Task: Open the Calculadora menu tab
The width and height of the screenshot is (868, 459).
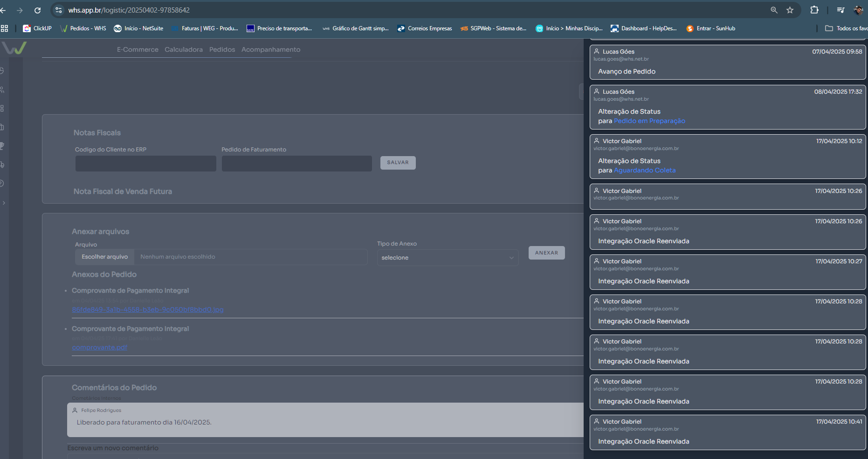Action: pyautogui.click(x=184, y=49)
